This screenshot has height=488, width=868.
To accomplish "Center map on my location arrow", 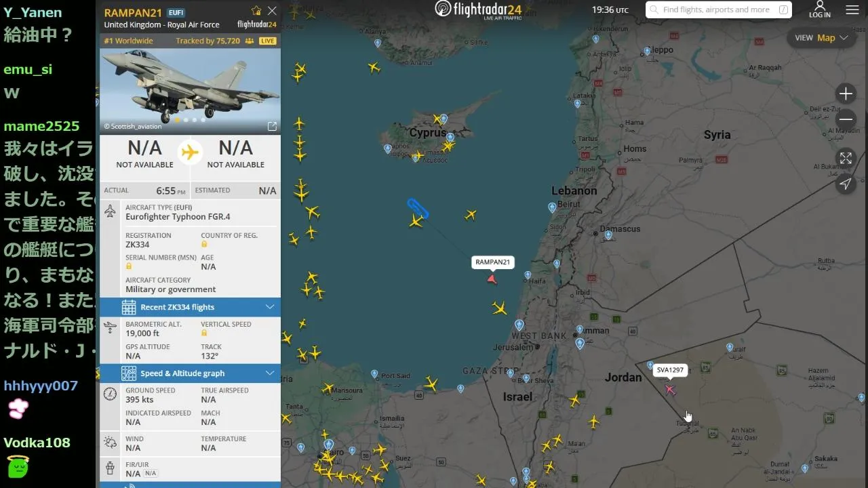I will 846,184.
